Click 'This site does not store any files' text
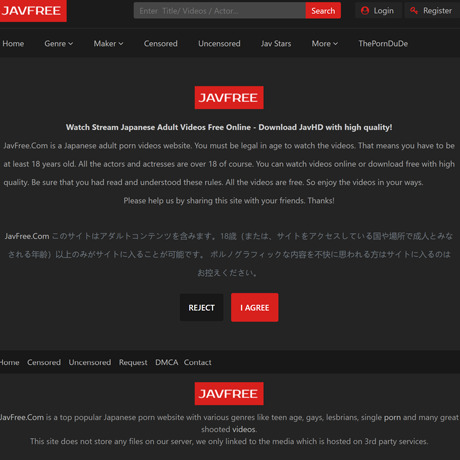460x460 pixels. click(229, 441)
